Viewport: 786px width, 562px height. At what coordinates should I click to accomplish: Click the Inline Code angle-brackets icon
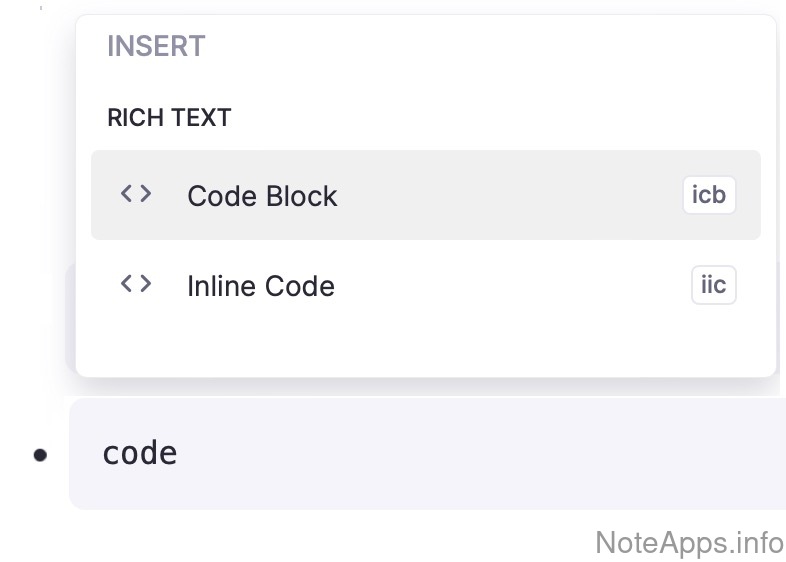coord(136,284)
